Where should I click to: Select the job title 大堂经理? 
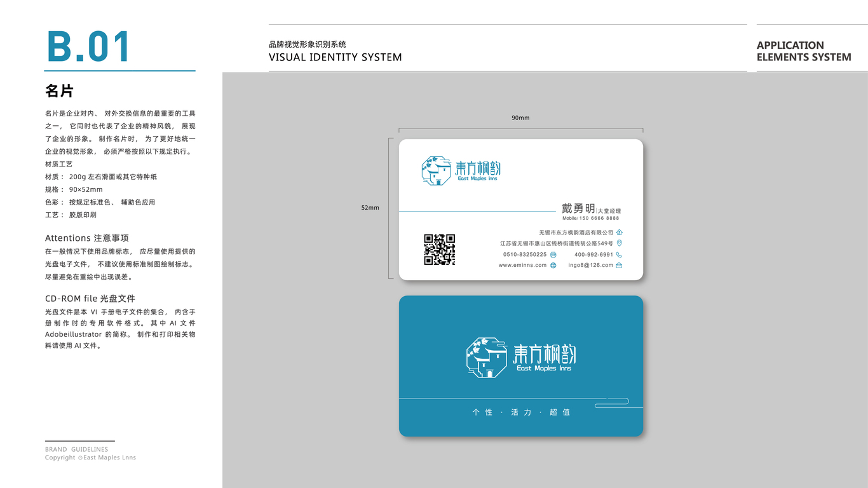(x=609, y=211)
